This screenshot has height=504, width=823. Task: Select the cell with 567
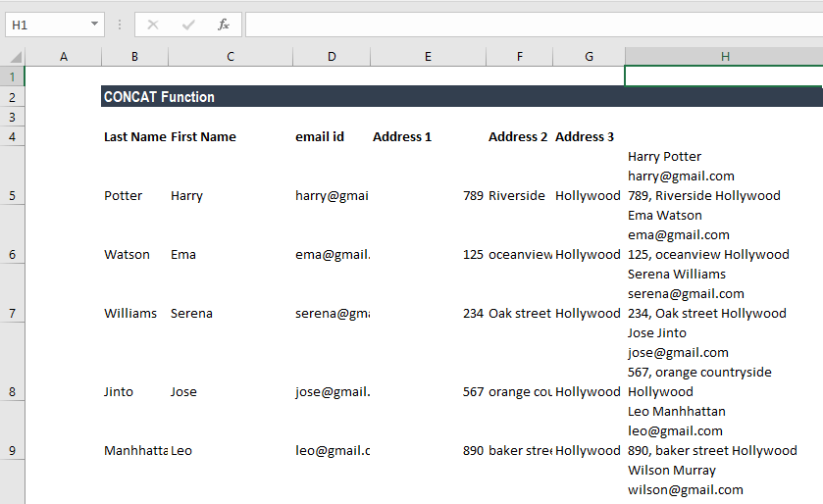(429, 363)
